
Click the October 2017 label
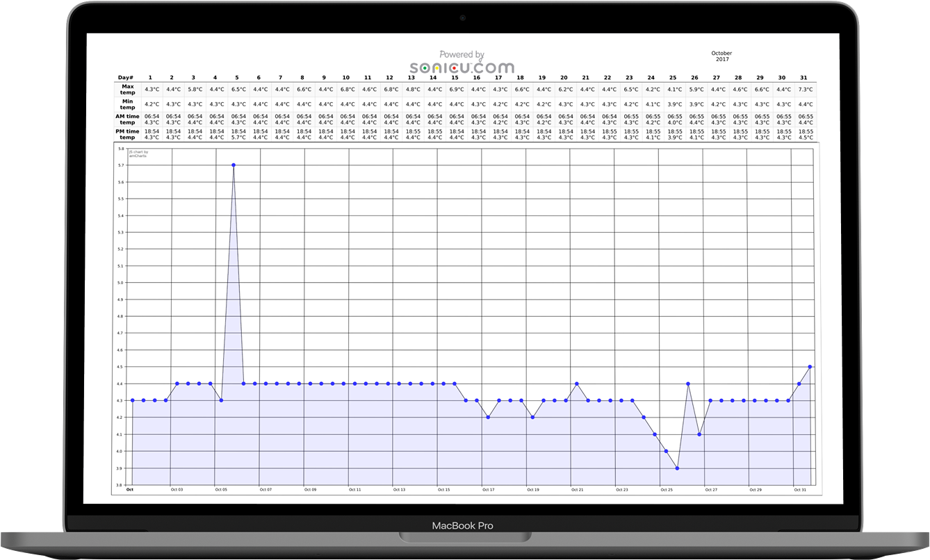pyautogui.click(x=721, y=56)
